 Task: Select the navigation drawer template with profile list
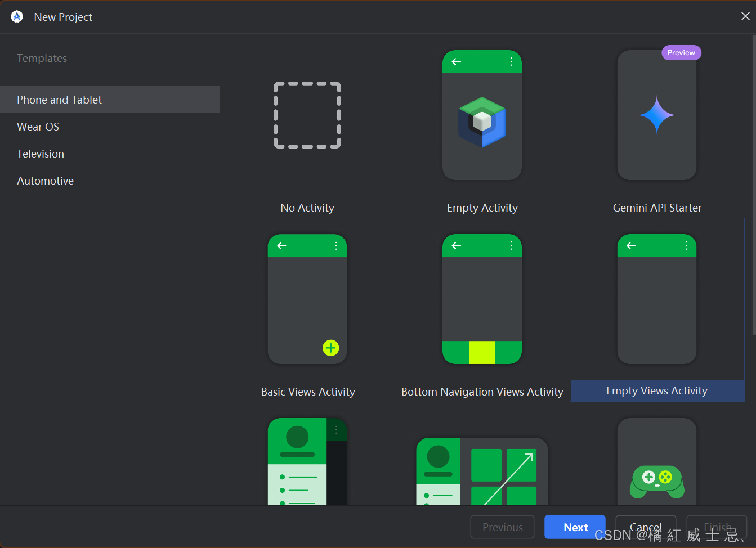(307, 461)
